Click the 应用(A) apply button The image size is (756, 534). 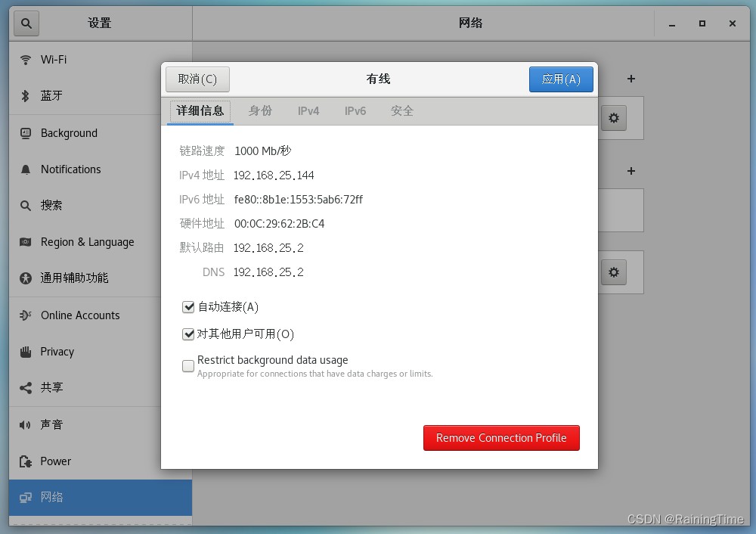tap(561, 79)
